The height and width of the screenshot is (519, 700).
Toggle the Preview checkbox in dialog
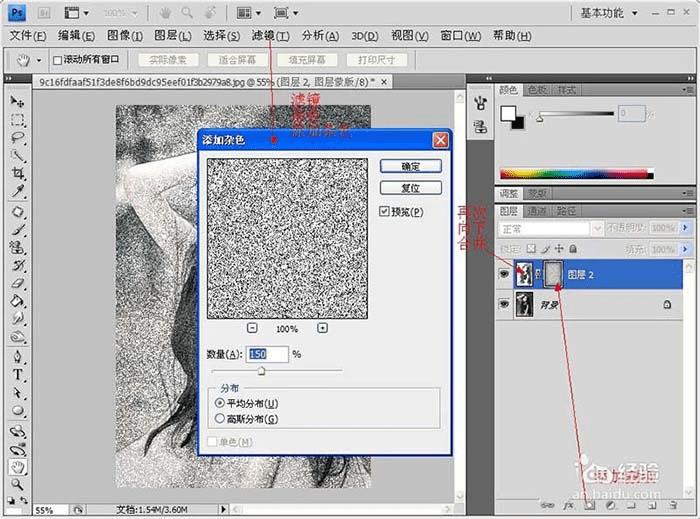[384, 211]
